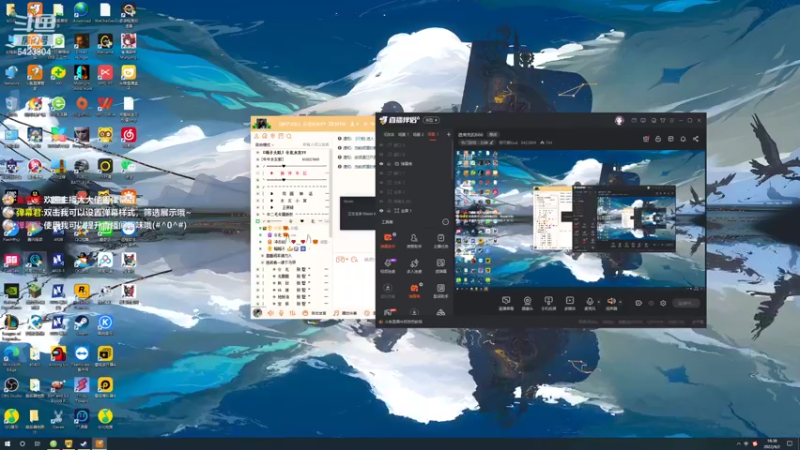Open the YY window search magnifier icon
This screenshot has width=800, height=450.
[x=289, y=136]
